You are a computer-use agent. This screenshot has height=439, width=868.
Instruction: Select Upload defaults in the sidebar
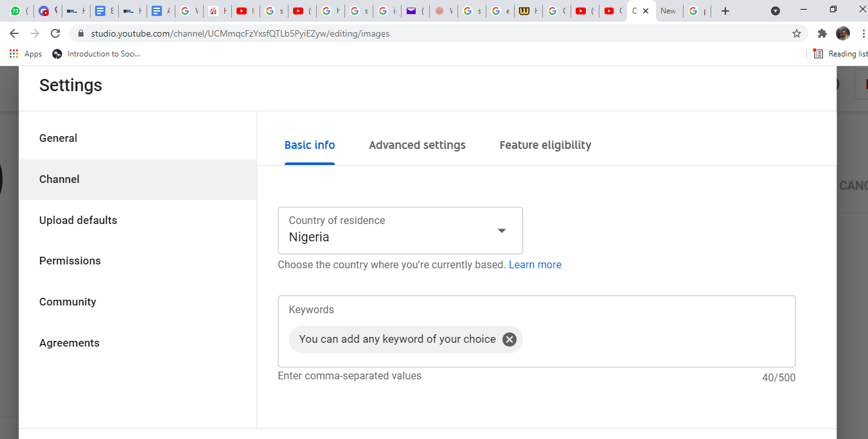(78, 220)
